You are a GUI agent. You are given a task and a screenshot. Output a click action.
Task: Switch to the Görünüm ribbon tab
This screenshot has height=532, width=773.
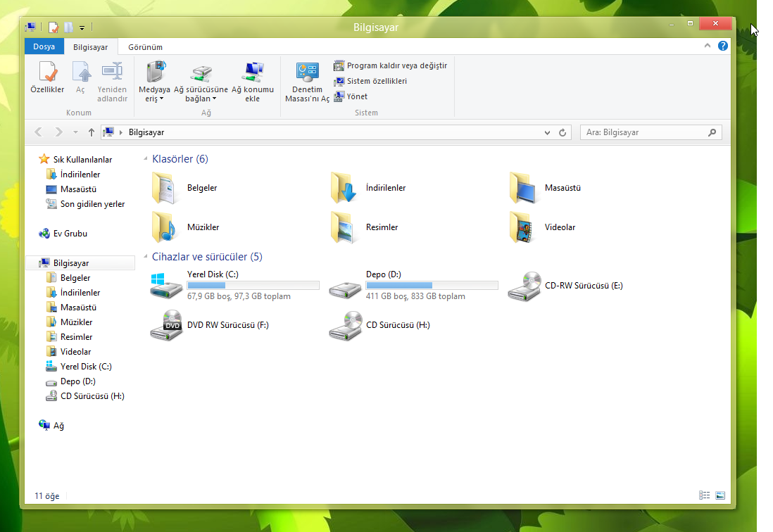[145, 47]
